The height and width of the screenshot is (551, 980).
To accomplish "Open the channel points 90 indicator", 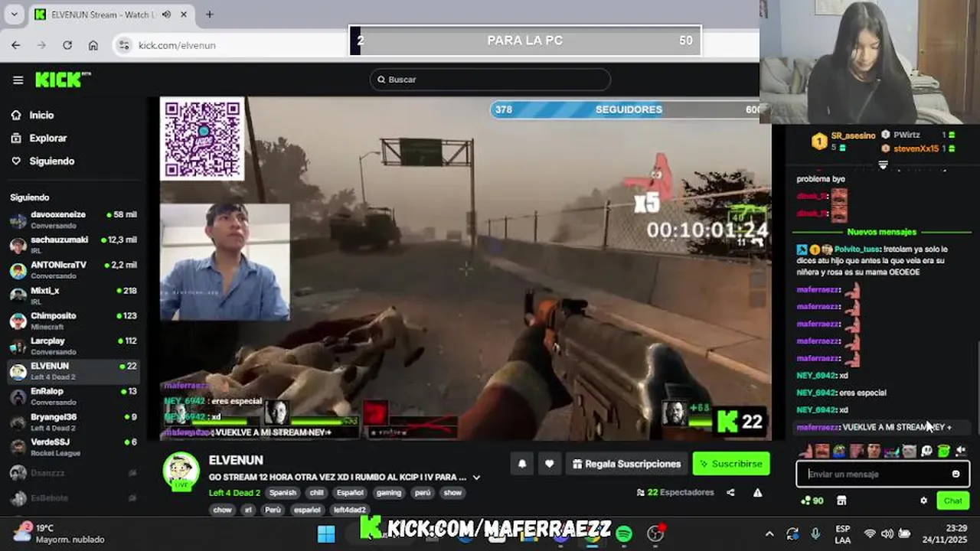I will (x=812, y=500).
